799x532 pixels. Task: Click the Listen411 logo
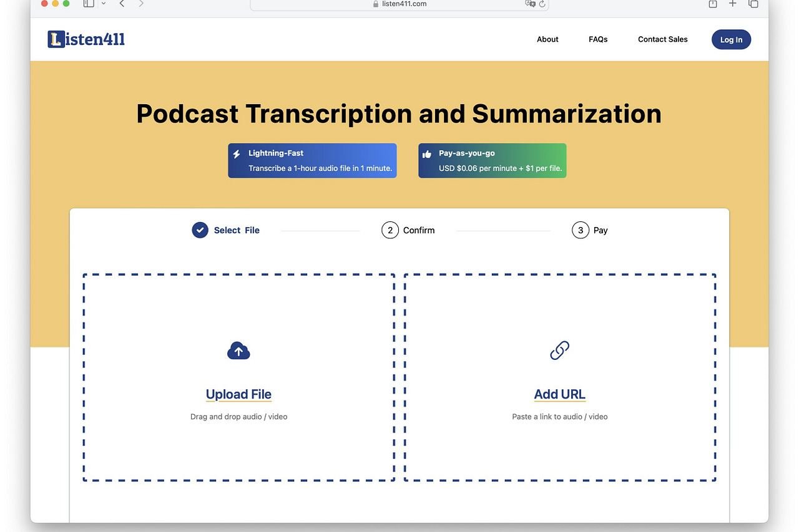86,39
